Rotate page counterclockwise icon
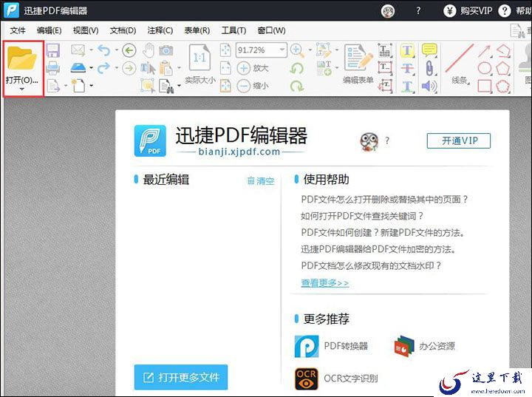The width and height of the screenshot is (532, 397). [x=297, y=68]
